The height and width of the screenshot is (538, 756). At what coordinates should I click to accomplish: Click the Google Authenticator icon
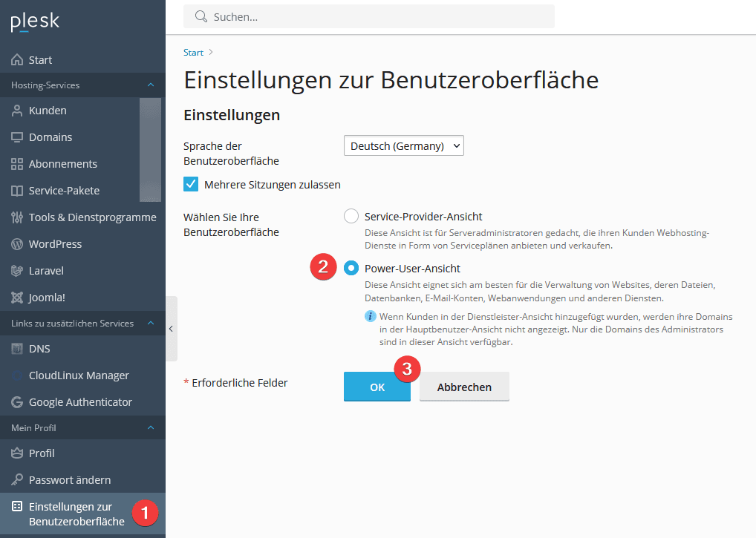pos(17,402)
